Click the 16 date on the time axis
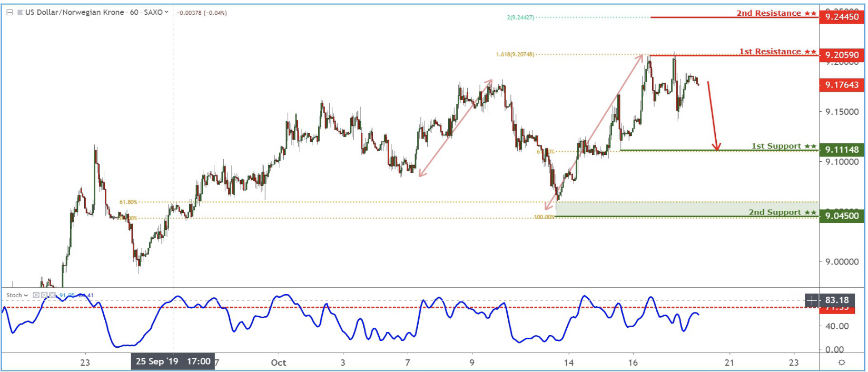Image resolution: width=868 pixels, height=372 pixels. (x=633, y=363)
